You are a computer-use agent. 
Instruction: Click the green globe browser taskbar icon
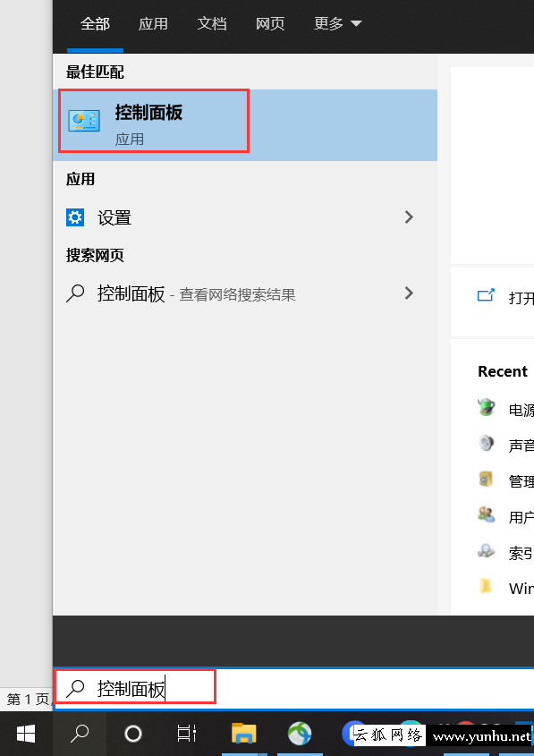pos(300,734)
